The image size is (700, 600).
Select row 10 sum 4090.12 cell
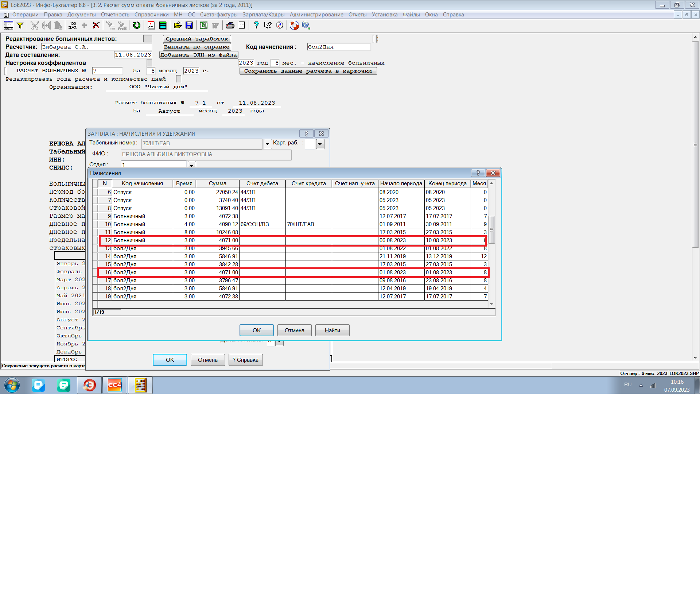tap(218, 224)
